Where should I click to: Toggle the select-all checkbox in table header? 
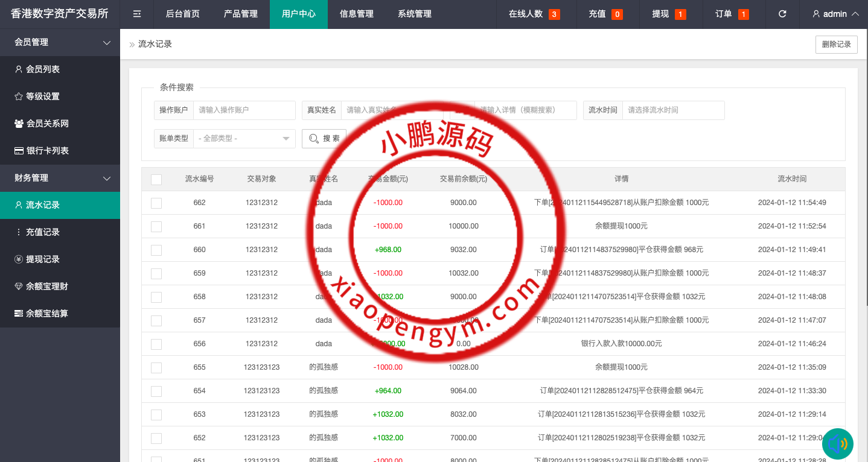click(x=156, y=179)
